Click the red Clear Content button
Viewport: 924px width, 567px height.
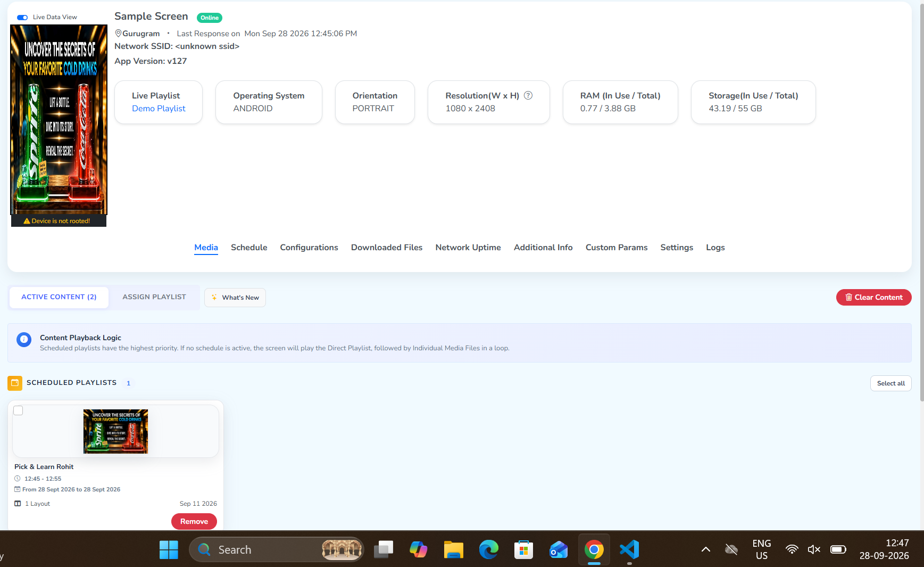pos(873,298)
